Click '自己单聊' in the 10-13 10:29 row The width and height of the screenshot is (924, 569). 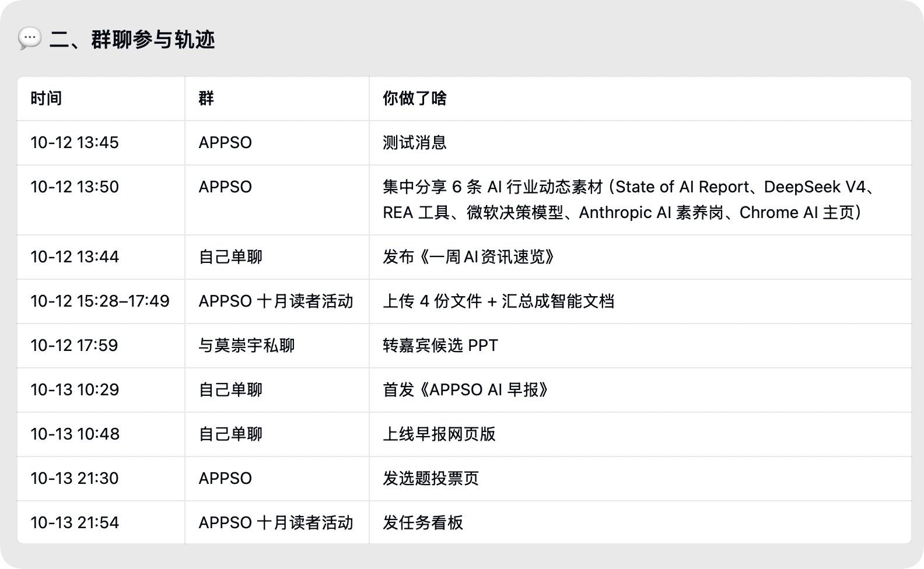pyautogui.click(x=230, y=390)
